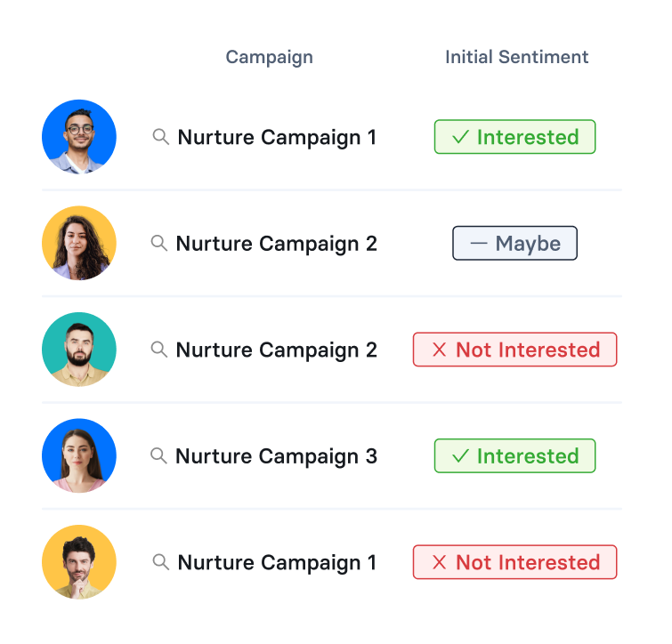The image size is (672, 644).
Task: Click the search icon beside Nurture Campaign 3
Action: tap(158, 455)
